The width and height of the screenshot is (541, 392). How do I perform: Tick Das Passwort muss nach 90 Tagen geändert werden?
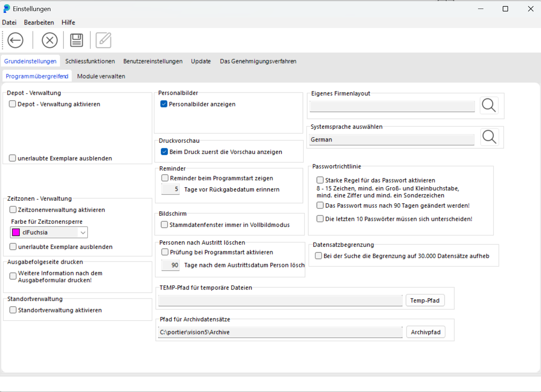point(320,205)
